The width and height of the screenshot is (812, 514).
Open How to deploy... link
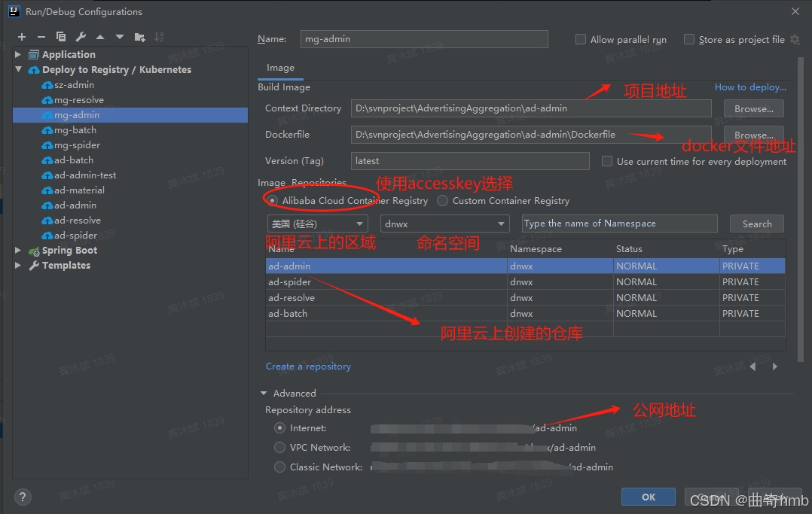pyautogui.click(x=750, y=87)
